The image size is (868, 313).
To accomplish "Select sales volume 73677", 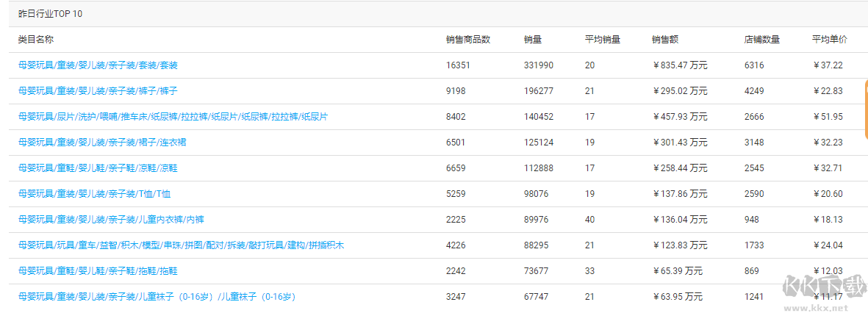I will [x=537, y=271].
